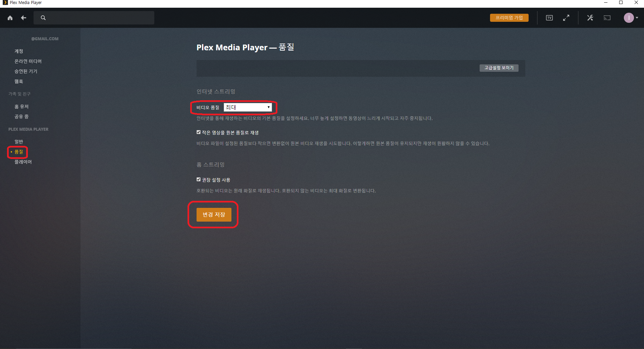Viewport: 644px width, 349px height.
Task: Click the 프리미엄 가입 button
Action: 509,18
